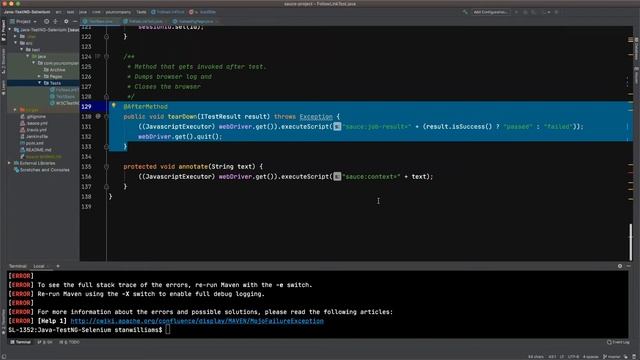Click line number 129 in gutter
Image resolution: width=640 pixels, height=360 pixels.
click(x=86, y=107)
